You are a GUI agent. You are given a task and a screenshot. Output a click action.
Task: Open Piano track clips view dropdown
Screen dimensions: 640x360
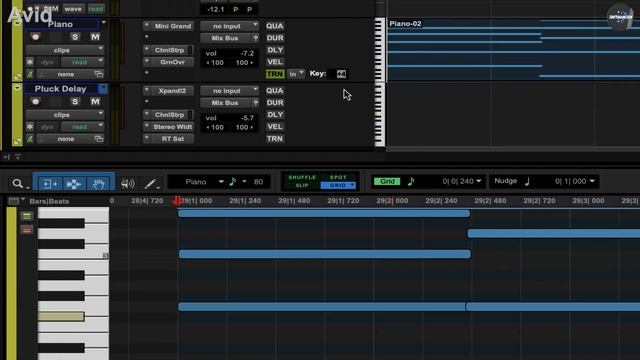point(65,50)
